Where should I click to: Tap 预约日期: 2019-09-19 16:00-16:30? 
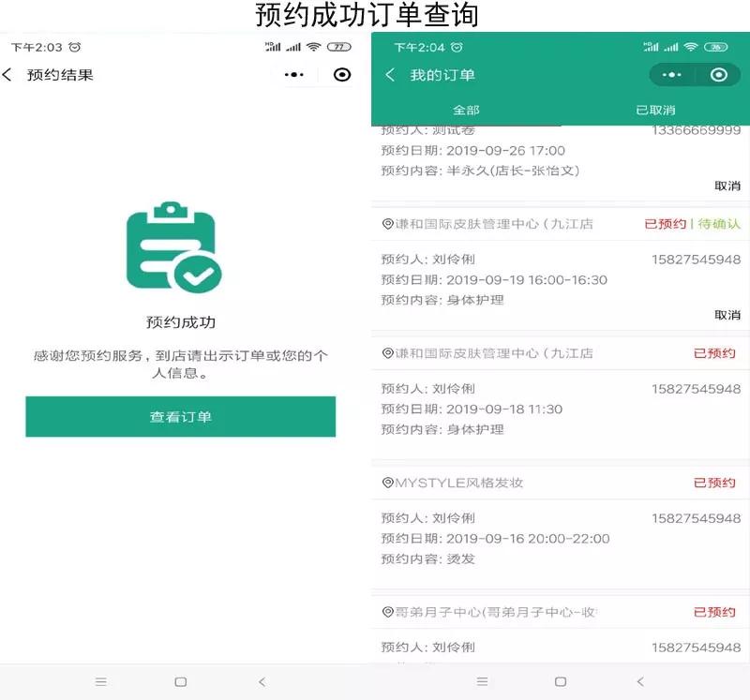494,279
